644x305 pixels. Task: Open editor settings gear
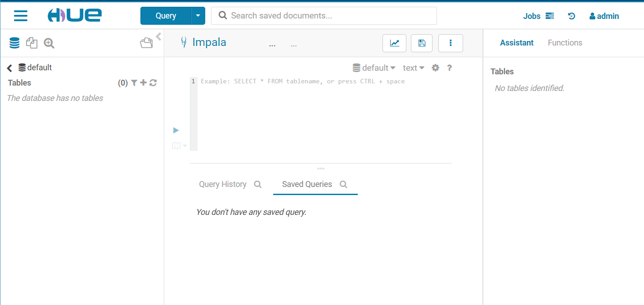pyautogui.click(x=435, y=68)
